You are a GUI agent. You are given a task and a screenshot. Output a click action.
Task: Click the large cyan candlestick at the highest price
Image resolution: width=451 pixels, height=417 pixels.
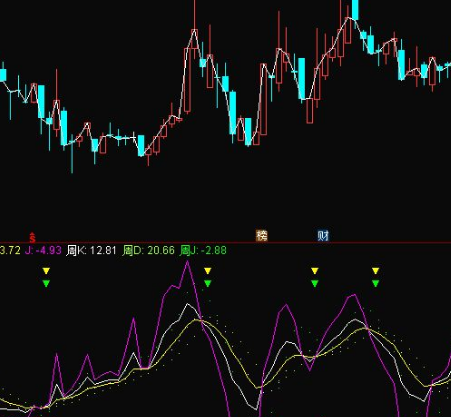(x=355, y=10)
